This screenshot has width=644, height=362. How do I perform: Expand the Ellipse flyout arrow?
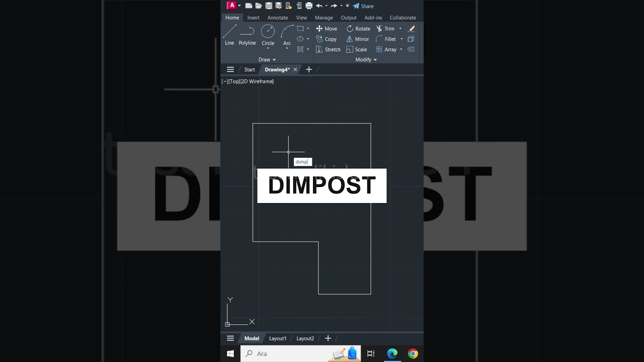point(308,39)
